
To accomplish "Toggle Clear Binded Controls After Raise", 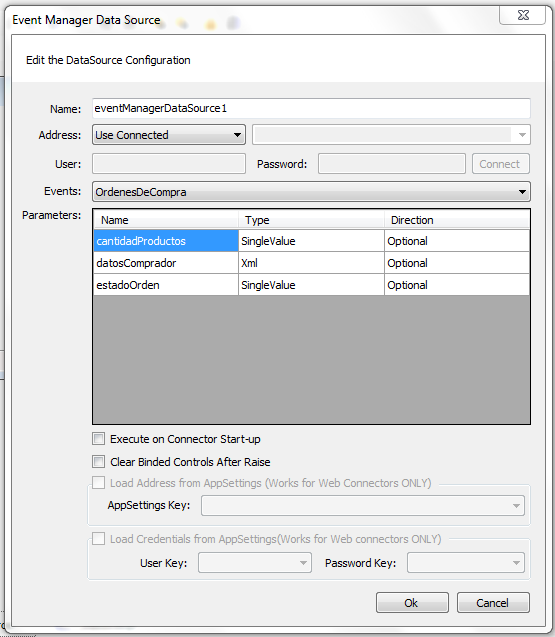I will pos(99,462).
